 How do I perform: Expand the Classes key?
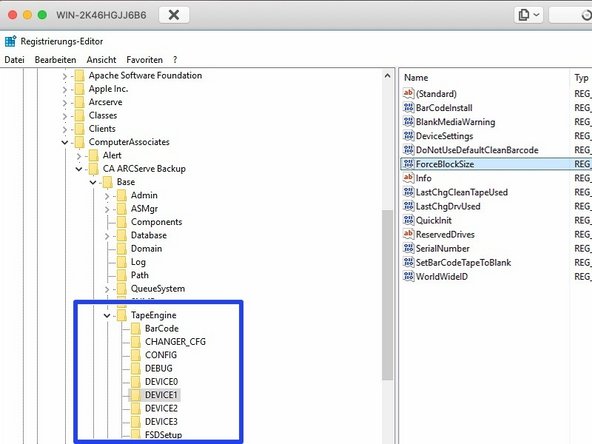[65, 116]
